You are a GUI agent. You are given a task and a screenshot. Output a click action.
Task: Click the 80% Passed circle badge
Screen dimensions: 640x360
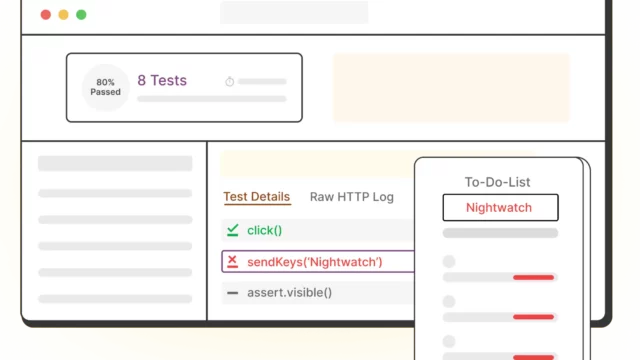point(105,87)
